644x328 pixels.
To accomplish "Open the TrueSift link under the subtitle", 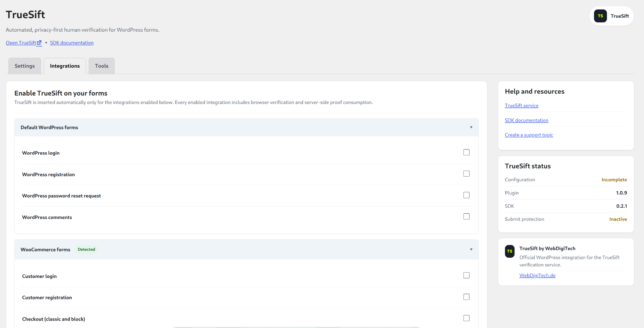I will (x=24, y=43).
